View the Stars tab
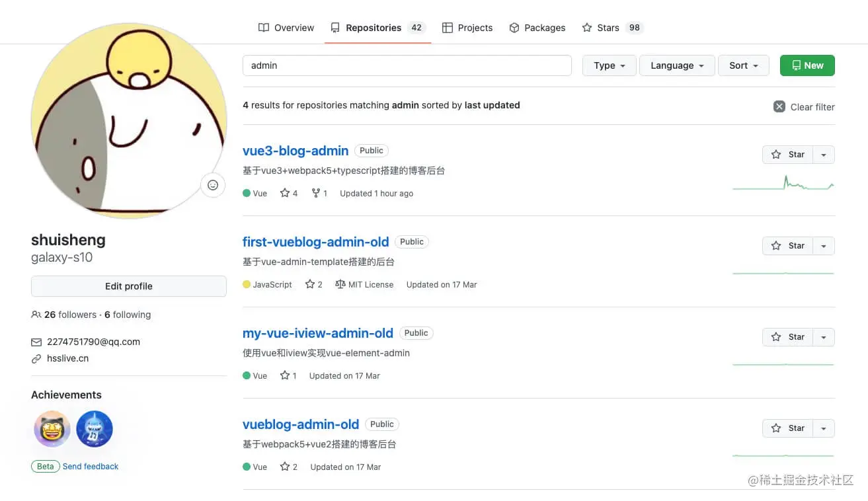The image size is (868, 501). click(612, 28)
